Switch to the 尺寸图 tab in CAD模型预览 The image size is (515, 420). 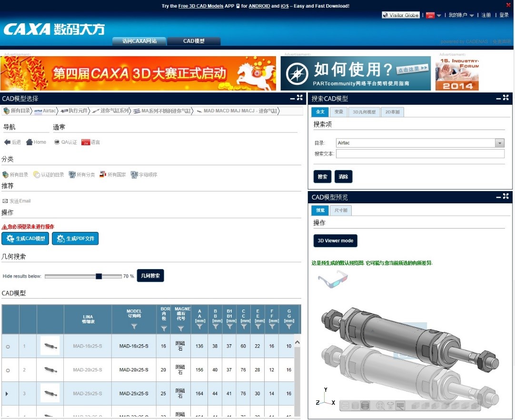pyautogui.click(x=341, y=210)
